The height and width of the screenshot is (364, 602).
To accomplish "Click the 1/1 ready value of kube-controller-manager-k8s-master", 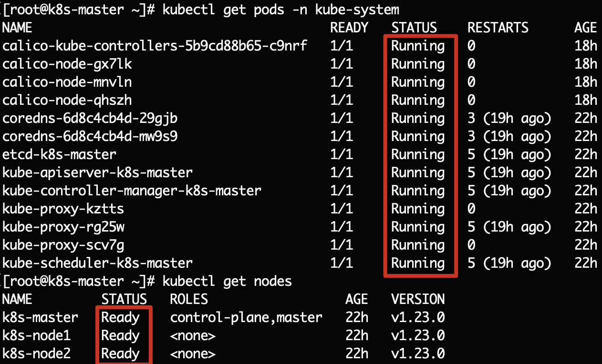I will pyautogui.click(x=342, y=191).
